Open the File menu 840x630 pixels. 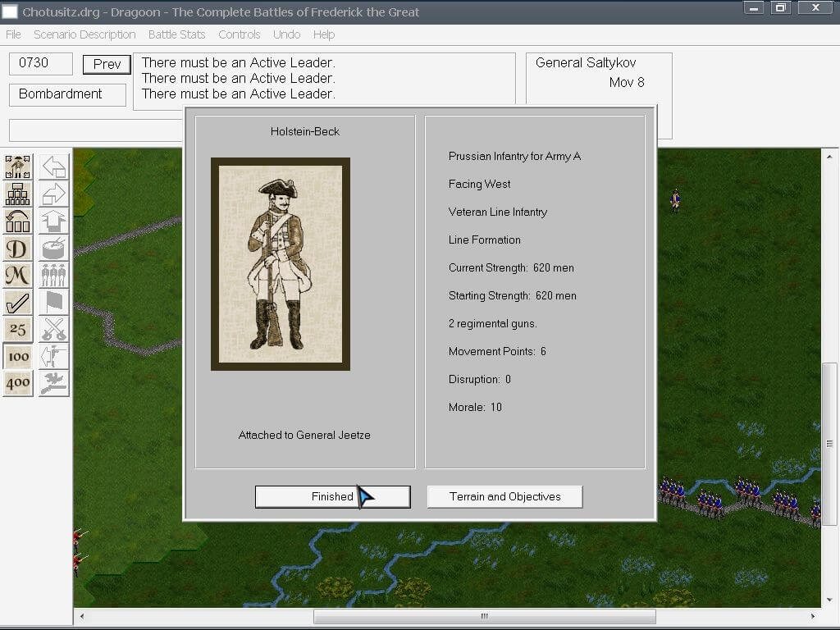(x=13, y=34)
